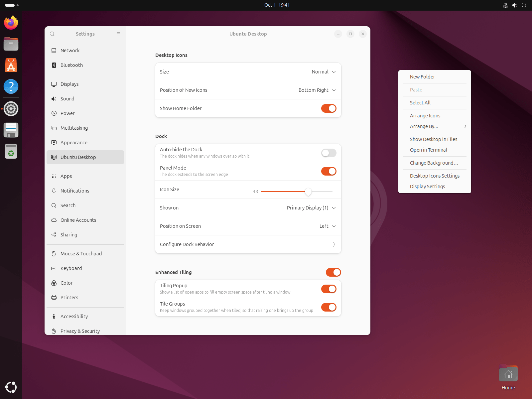The height and width of the screenshot is (399, 532).
Task: Select Open in Terminal menu entry
Action: click(x=428, y=150)
